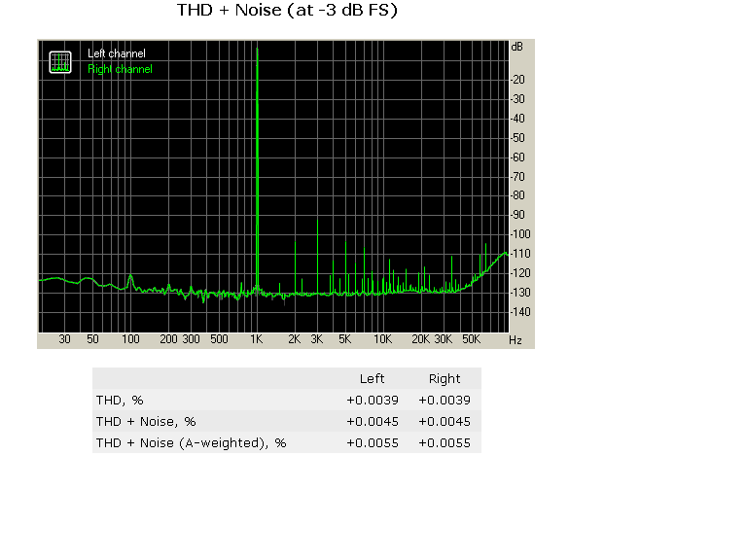Click the Left THD value +0.0039
747x560 pixels.
[x=373, y=400]
